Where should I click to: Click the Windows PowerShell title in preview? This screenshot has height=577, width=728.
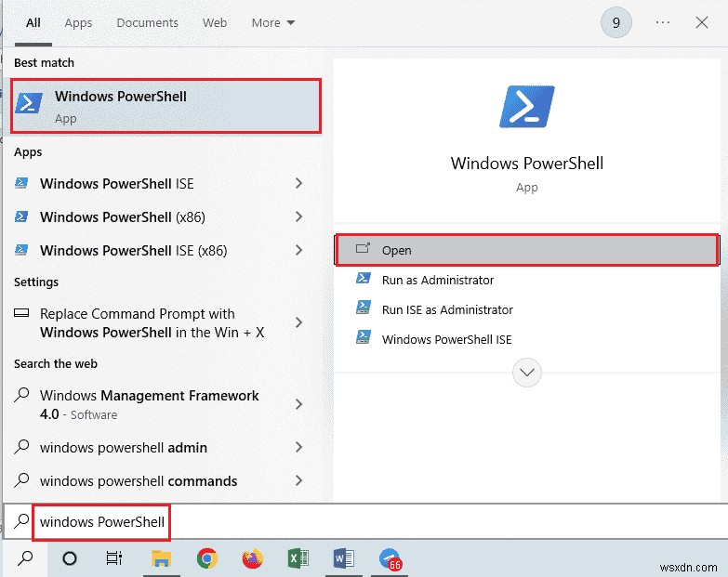(x=527, y=164)
